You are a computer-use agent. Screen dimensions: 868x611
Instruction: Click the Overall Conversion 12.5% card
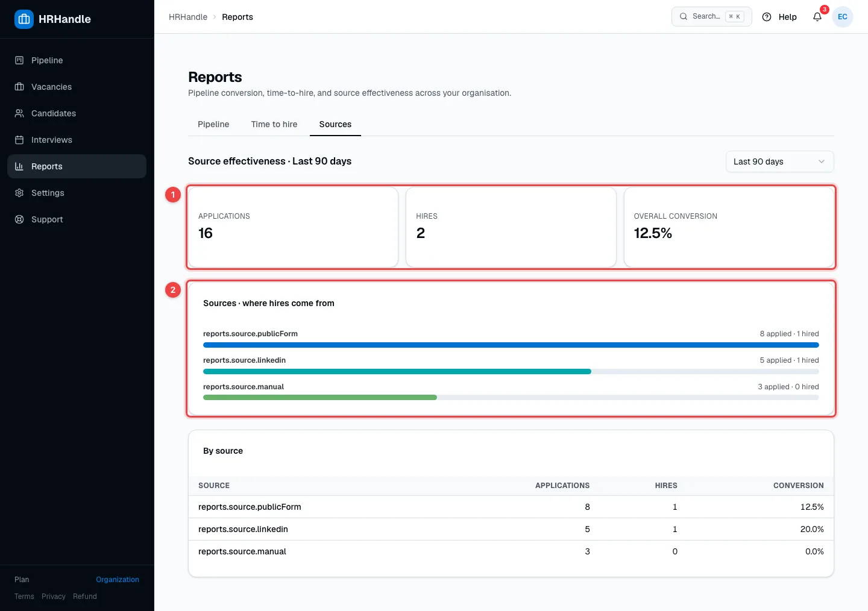729,227
